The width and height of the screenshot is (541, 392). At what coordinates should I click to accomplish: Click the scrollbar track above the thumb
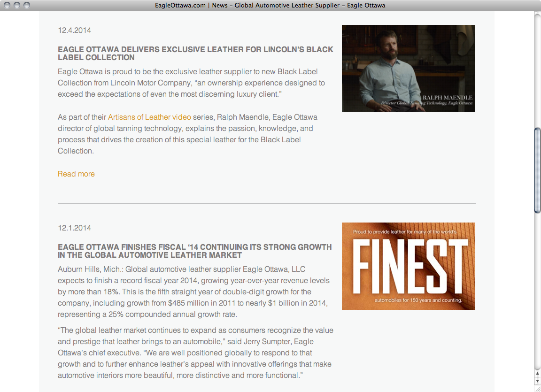point(537,69)
